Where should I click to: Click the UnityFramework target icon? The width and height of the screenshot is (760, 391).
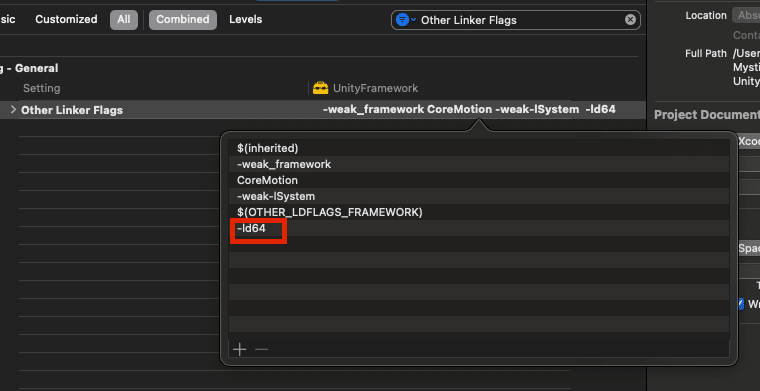pos(320,88)
